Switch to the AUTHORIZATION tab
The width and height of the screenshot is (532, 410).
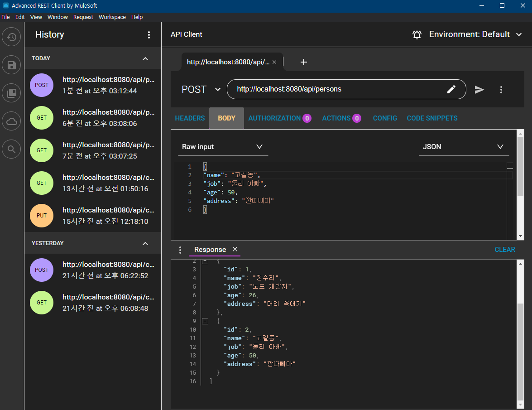(279, 118)
